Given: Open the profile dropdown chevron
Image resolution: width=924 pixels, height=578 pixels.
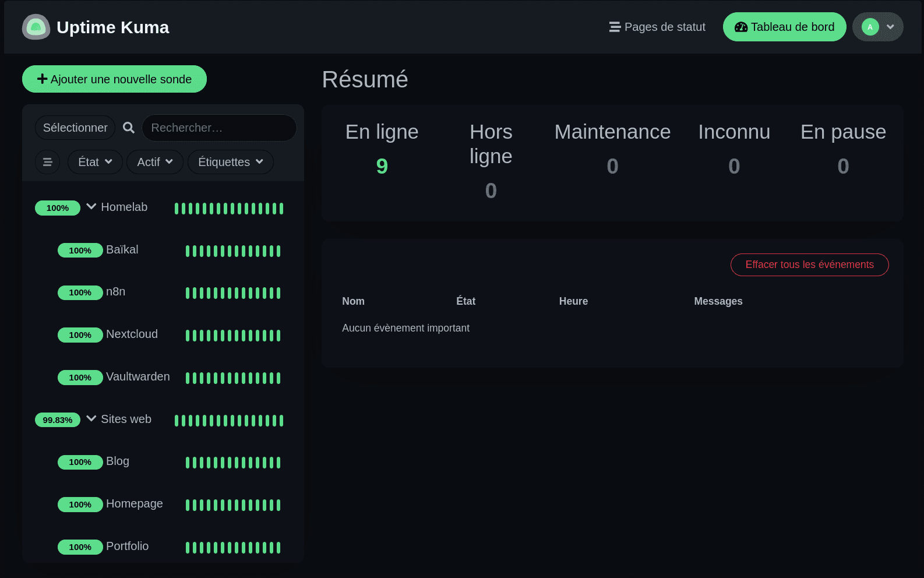Looking at the screenshot, I should pyautogui.click(x=890, y=27).
